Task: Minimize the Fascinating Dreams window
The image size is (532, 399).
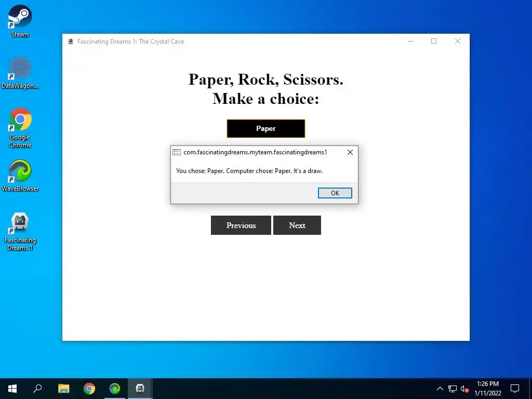Action: [x=410, y=42]
